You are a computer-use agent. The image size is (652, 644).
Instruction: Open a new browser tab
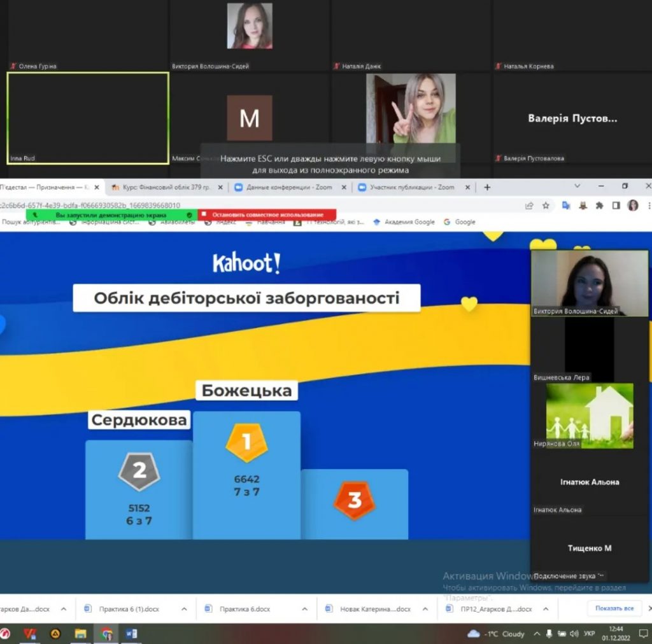point(487,187)
